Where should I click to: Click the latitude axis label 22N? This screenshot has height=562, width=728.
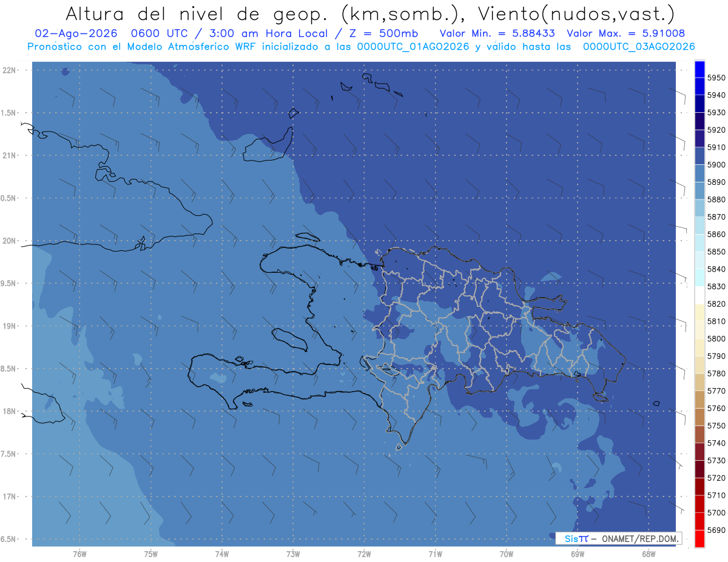[10, 70]
